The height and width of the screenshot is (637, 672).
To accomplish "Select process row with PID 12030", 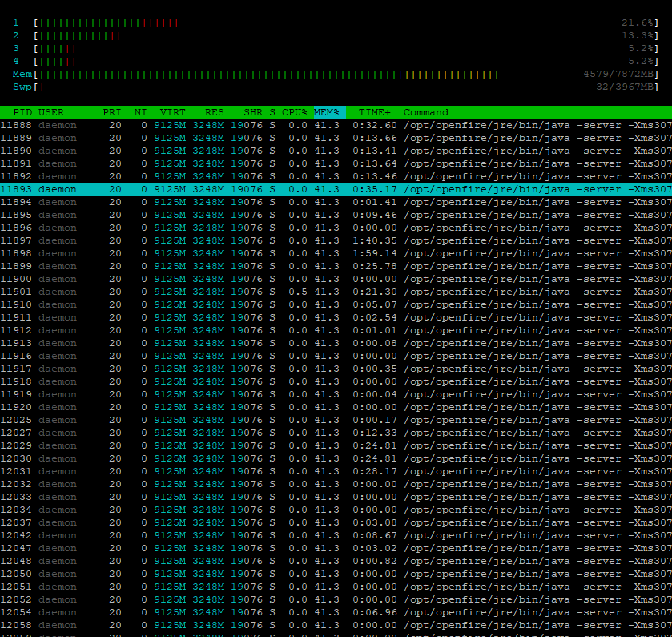I will [x=336, y=458].
